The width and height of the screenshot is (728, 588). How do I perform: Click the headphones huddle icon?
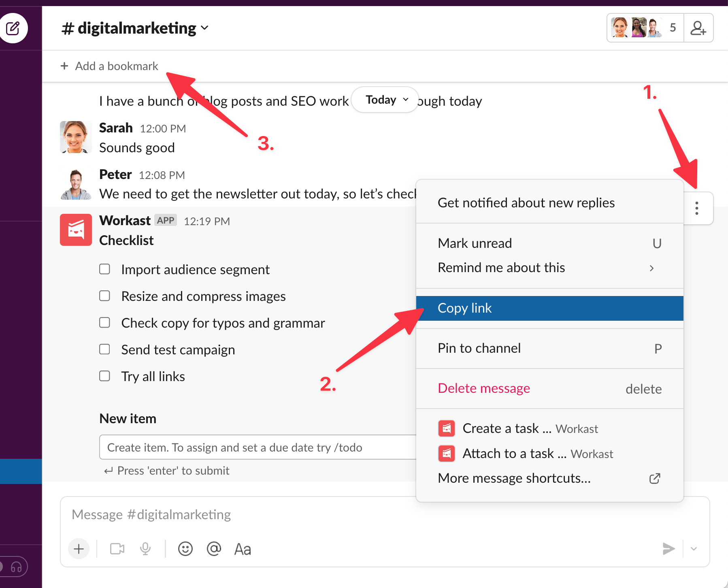[x=16, y=567]
